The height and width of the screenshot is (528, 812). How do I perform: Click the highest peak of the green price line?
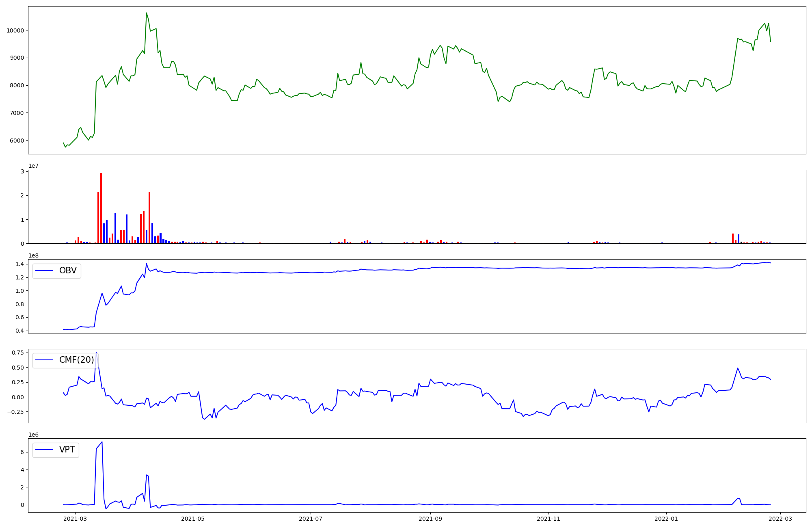tap(147, 13)
